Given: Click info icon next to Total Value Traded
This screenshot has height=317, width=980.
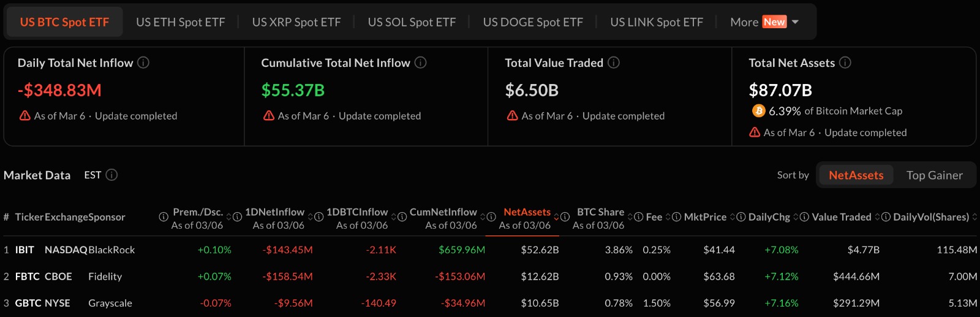Looking at the screenshot, I should point(614,63).
